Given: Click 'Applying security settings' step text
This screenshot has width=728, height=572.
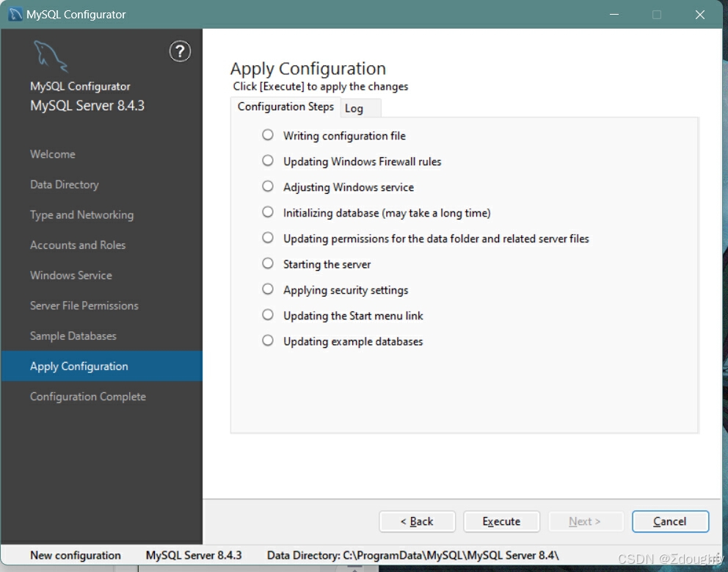Looking at the screenshot, I should coord(346,290).
